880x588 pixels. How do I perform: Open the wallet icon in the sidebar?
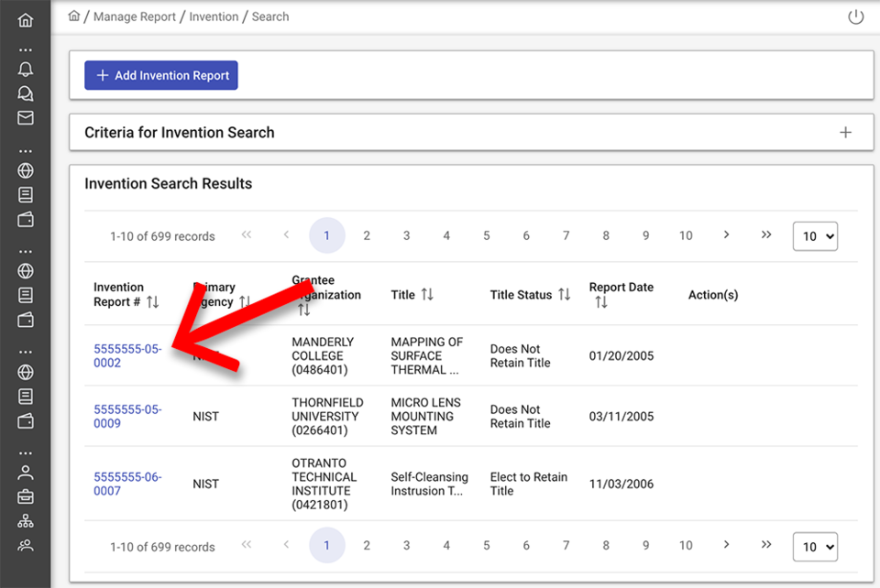tap(25, 220)
